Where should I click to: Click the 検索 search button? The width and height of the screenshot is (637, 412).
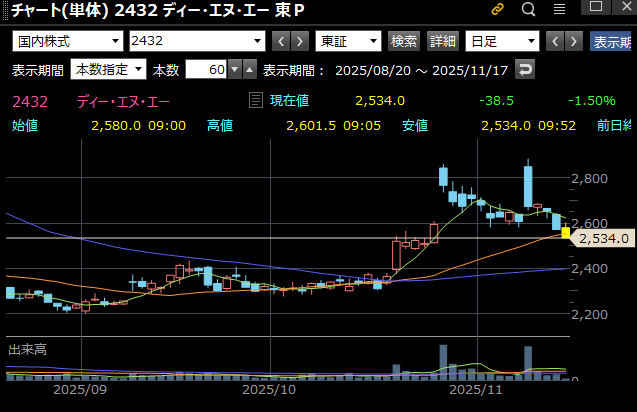404,41
